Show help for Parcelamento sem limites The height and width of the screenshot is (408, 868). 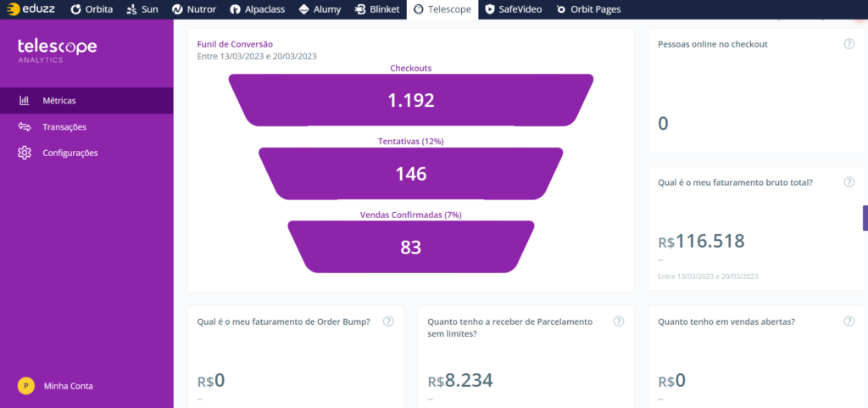click(618, 321)
